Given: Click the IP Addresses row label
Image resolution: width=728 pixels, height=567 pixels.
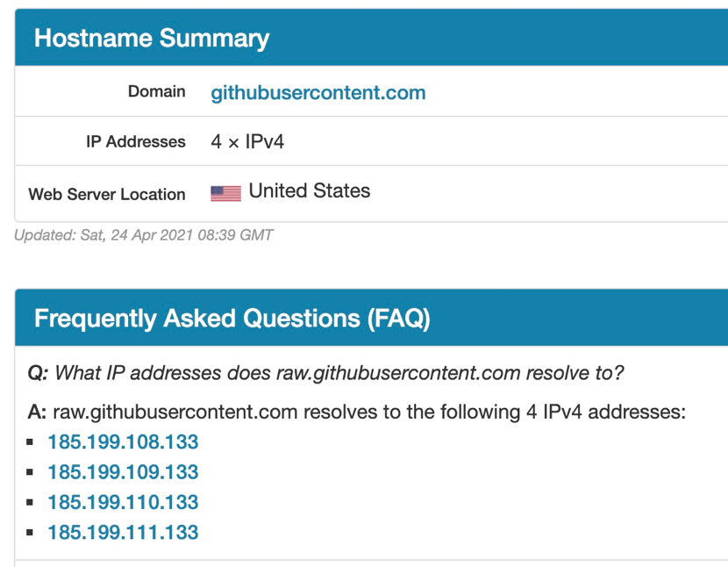Looking at the screenshot, I should click(x=136, y=141).
